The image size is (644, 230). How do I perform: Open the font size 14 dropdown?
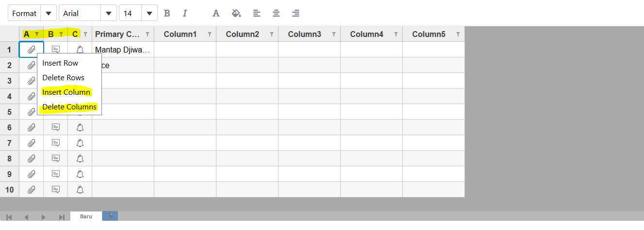click(138, 13)
